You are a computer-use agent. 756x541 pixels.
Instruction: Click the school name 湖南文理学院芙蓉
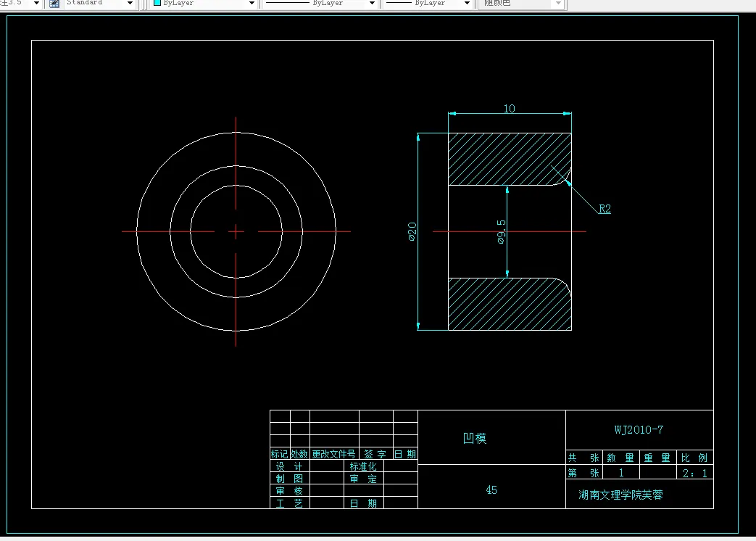pyautogui.click(x=620, y=495)
